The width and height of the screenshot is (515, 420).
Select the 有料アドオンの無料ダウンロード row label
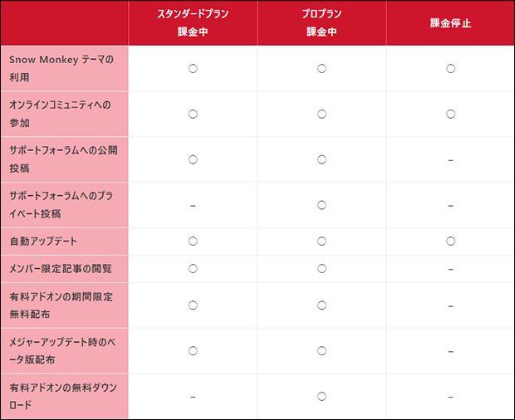(63, 397)
